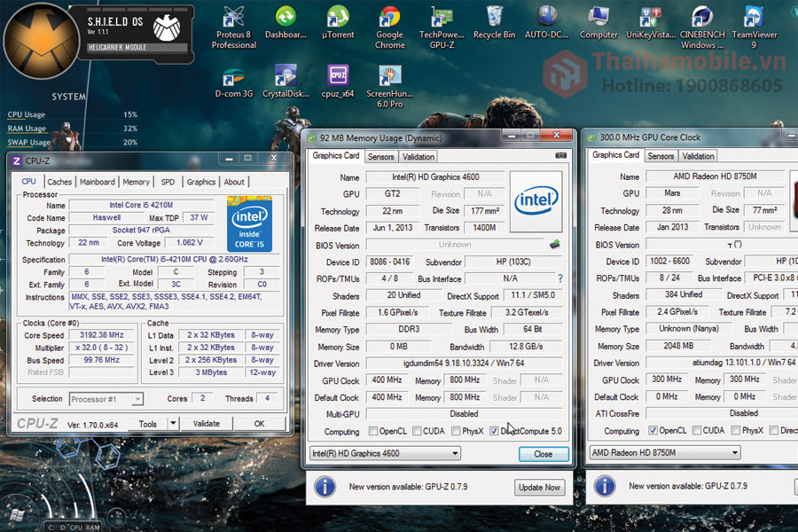798x532 pixels.
Task: Click the info icon in the AMD GPU-Z update bar
Action: 605,486
